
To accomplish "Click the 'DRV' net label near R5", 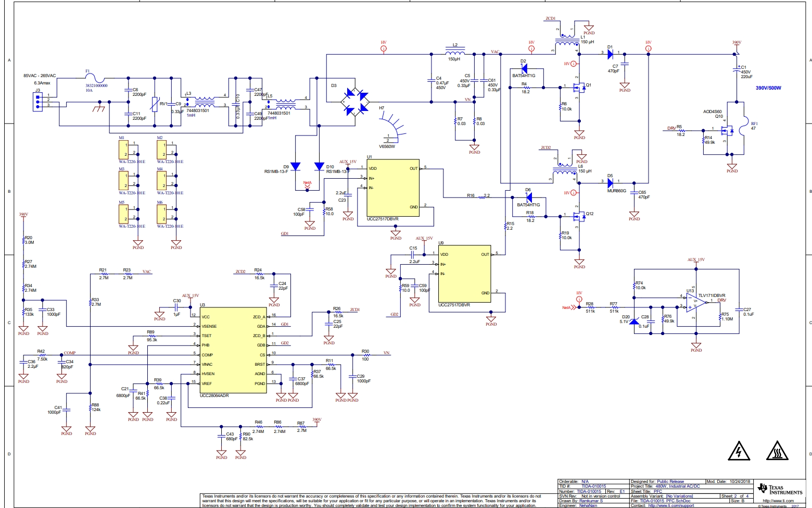I will 671,128.
